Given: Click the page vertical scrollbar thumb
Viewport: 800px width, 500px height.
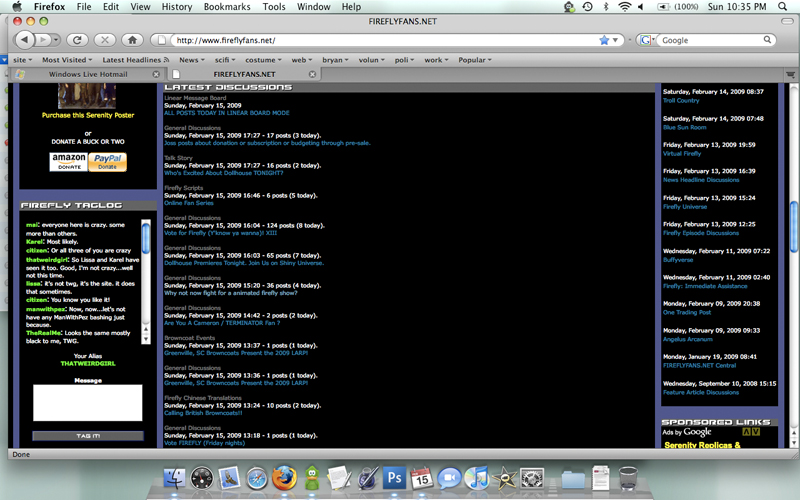Looking at the screenshot, I should point(793,227).
